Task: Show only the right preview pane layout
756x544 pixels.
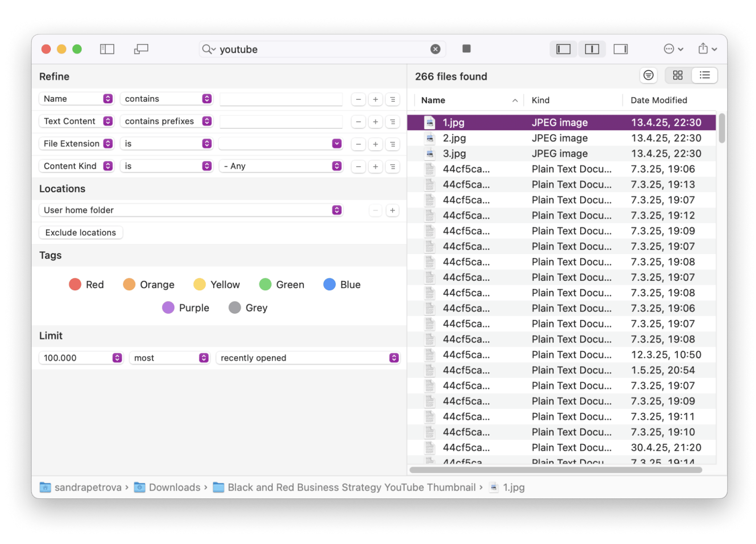Action: click(620, 49)
